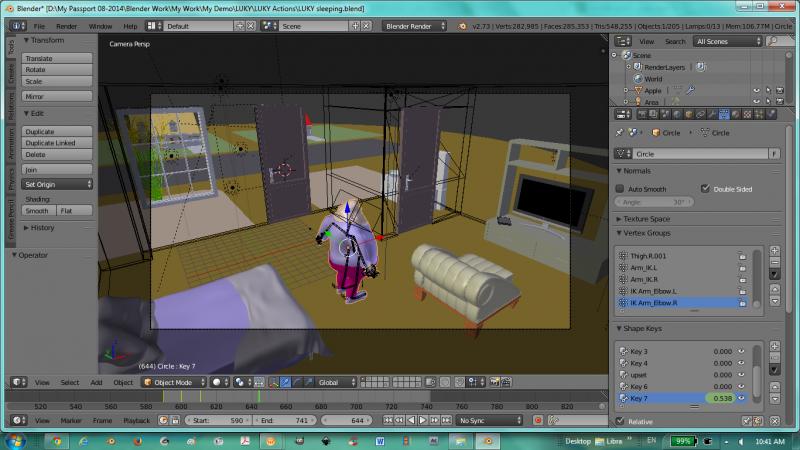Click the Smooth shading button
Screen dimensions: 800x450
click(x=37, y=211)
